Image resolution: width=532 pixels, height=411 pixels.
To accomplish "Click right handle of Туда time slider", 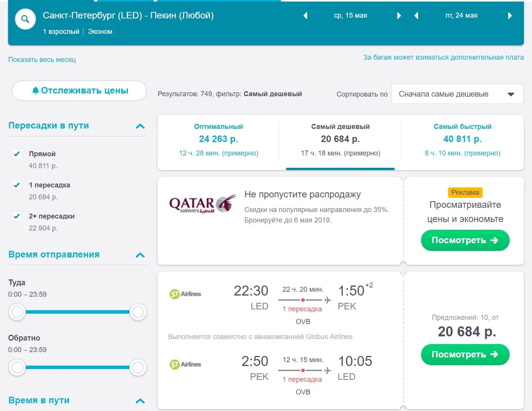I will pos(138,312).
